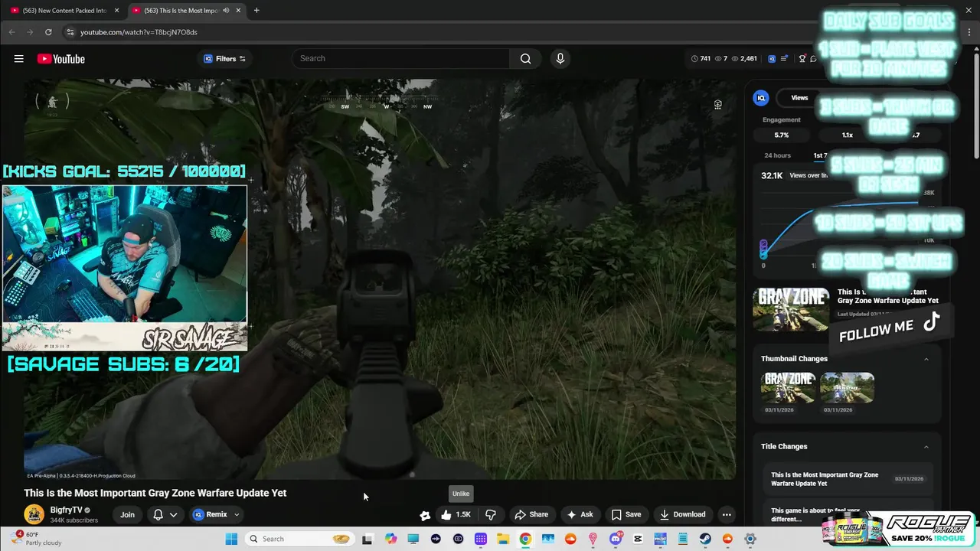Open the list icon with blue dot
This screenshot has width=980, height=551.
point(786,59)
